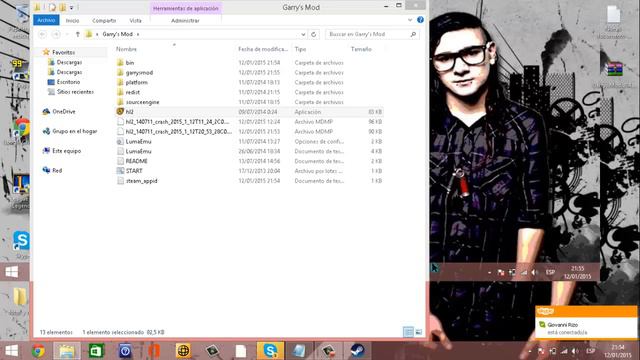The height and width of the screenshot is (360, 640).
Task: Open quick access toolbar customize dropdown
Action: (x=71, y=7)
